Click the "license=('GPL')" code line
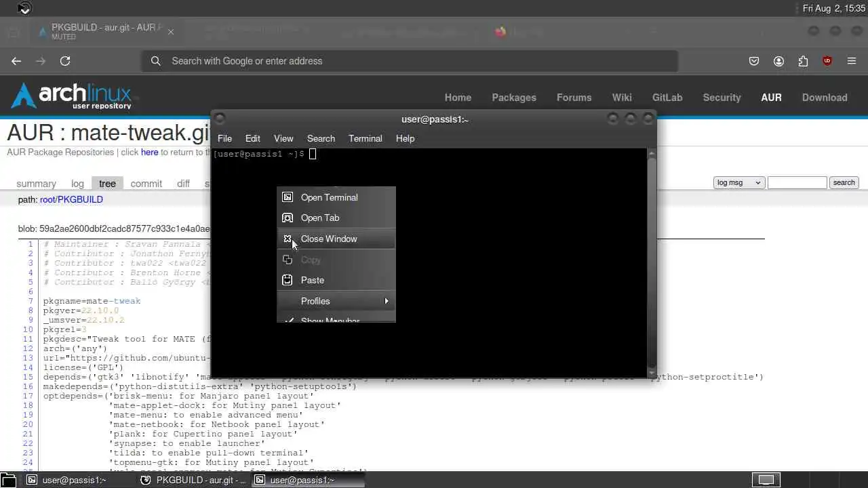The image size is (868, 488). (83, 367)
